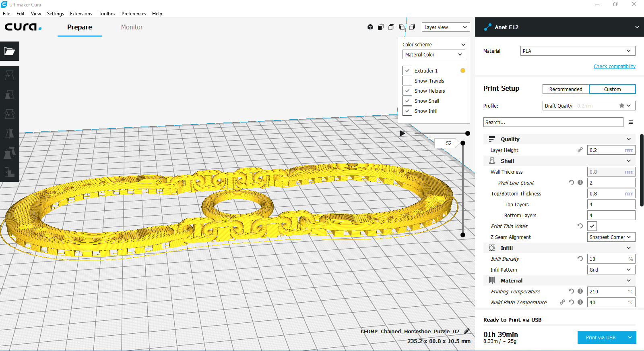Show info for Wall Line Count
Screen dimensions: 644x351
point(580,183)
